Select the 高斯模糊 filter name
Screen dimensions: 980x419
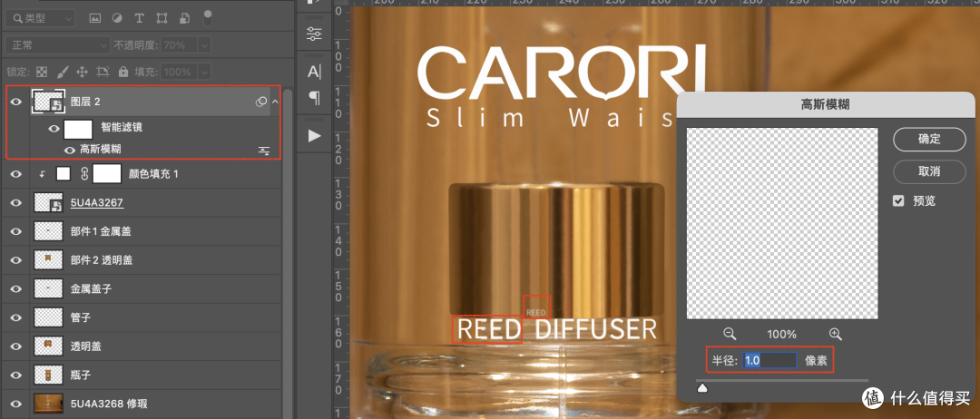pos(102,150)
